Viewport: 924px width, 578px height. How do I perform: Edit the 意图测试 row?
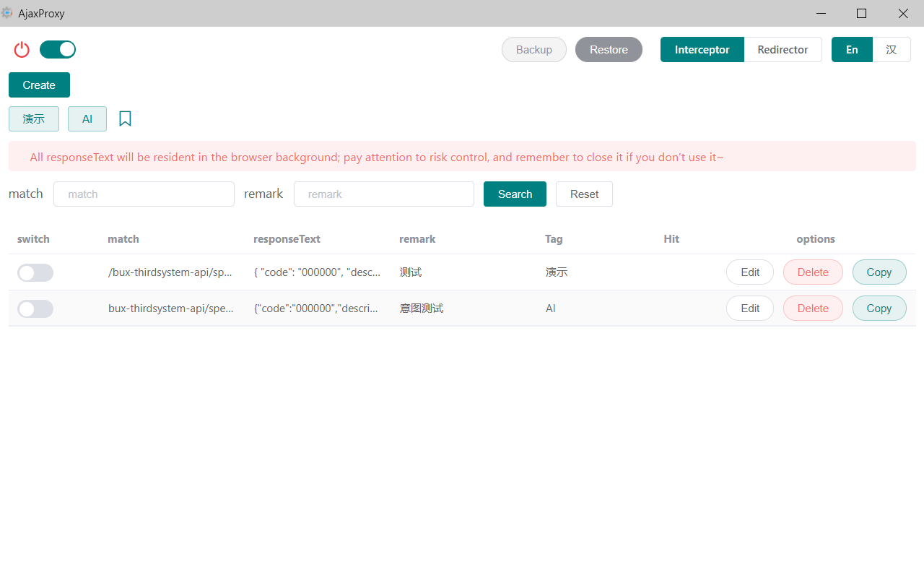pyautogui.click(x=750, y=308)
